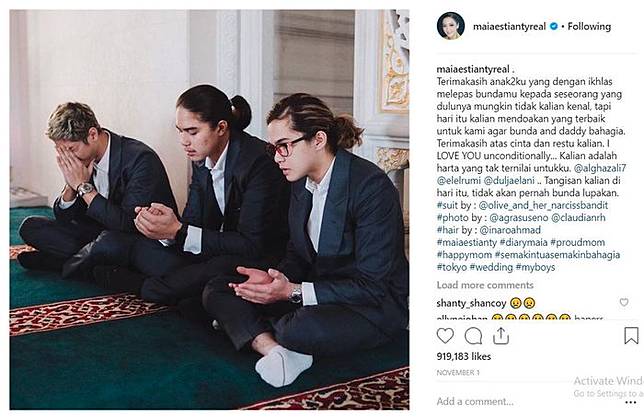Toggle the Following status button
The height and width of the screenshot is (419, 644).
click(x=589, y=26)
